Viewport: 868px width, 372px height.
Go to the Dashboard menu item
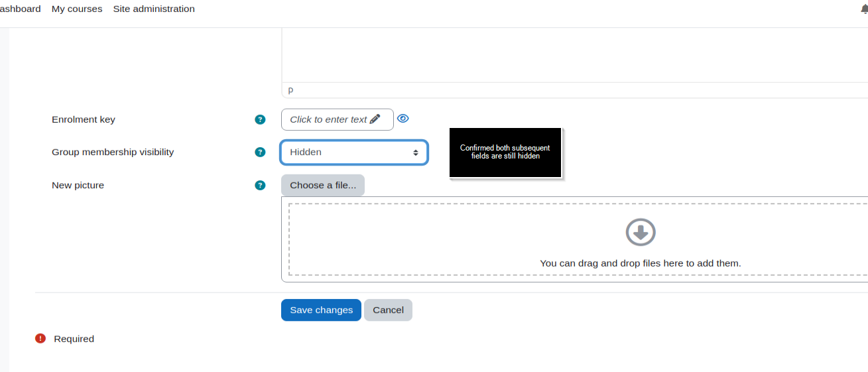pyautogui.click(x=20, y=9)
